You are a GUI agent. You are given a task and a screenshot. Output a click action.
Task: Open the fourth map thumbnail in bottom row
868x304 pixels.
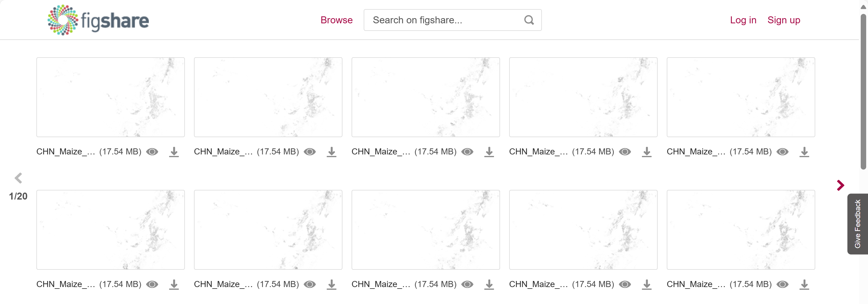583,230
